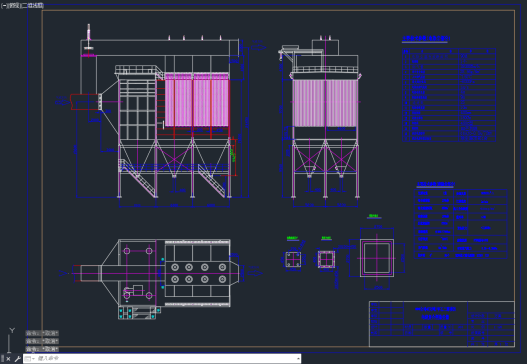
Task: Open the 俯视 view control menu
Action: 14,5
